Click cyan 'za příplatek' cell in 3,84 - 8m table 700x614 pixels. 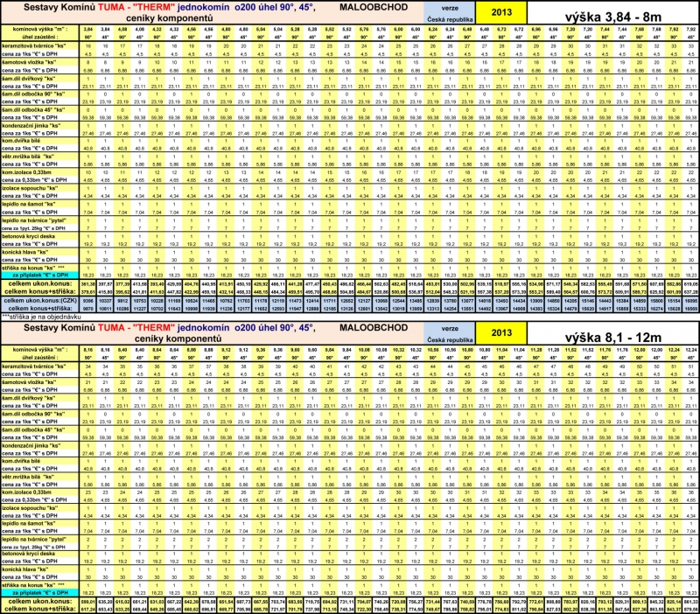(40, 276)
